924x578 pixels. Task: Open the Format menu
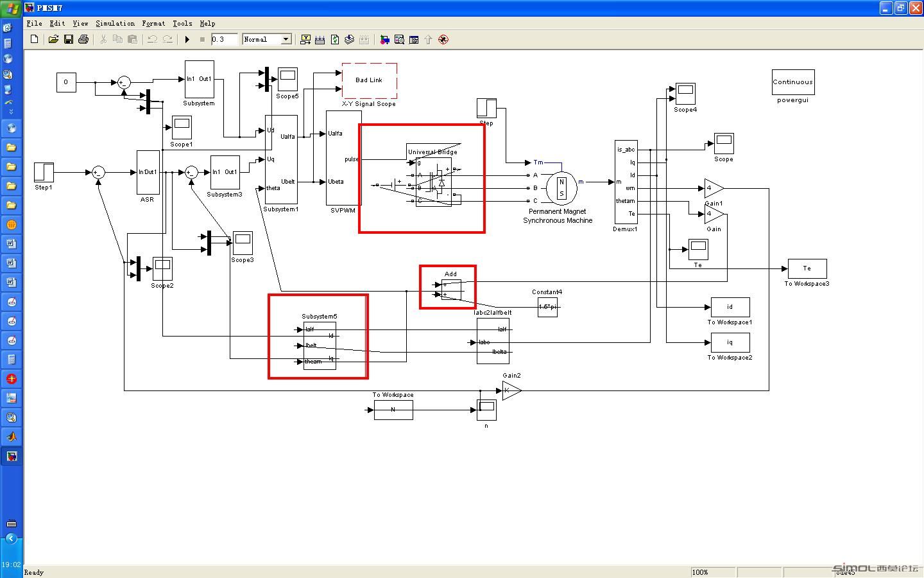point(153,23)
